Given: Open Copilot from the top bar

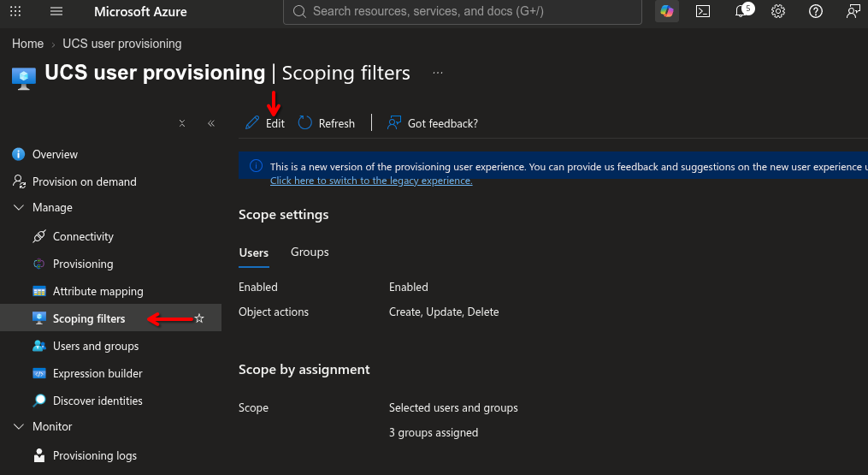Looking at the screenshot, I should [666, 11].
